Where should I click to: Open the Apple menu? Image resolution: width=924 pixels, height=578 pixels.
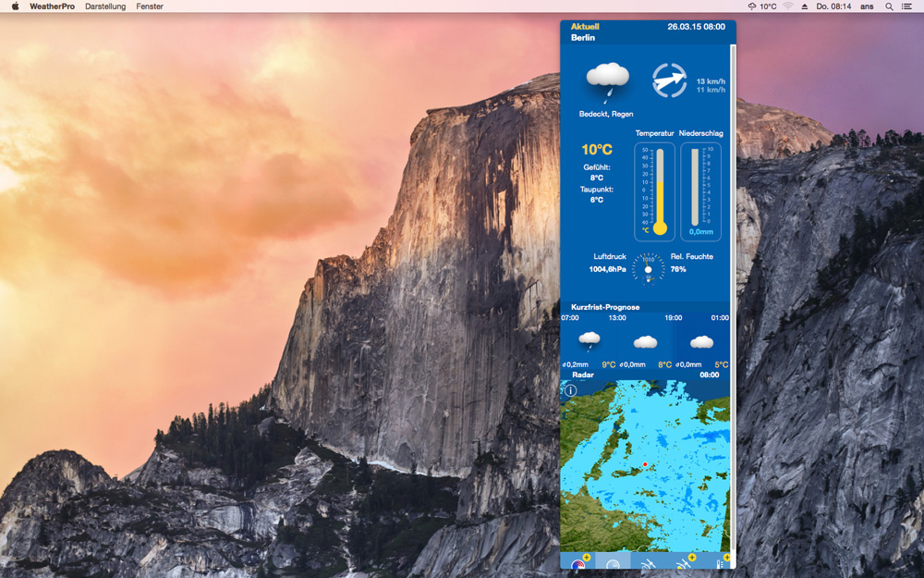[x=16, y=6]
